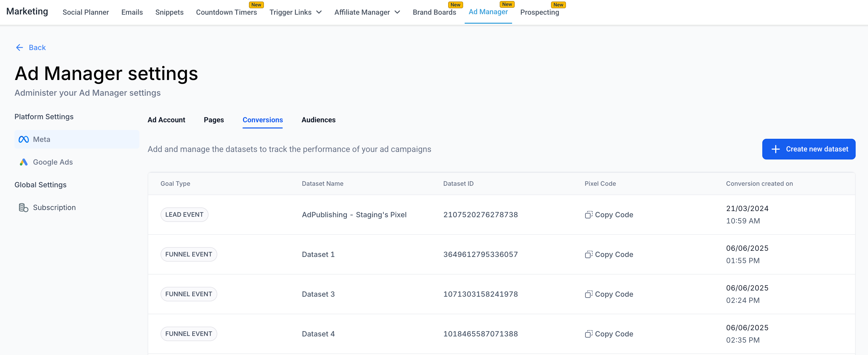The image size is (868, 355).
Task: Open the Social Planner menu item
Action: point(86,12)
